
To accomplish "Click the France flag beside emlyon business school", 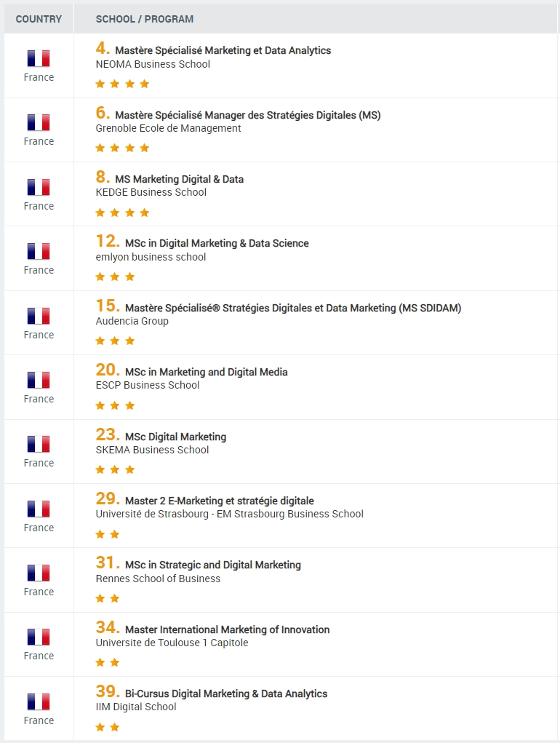I will pyautogui.click(x=39, y=251).
